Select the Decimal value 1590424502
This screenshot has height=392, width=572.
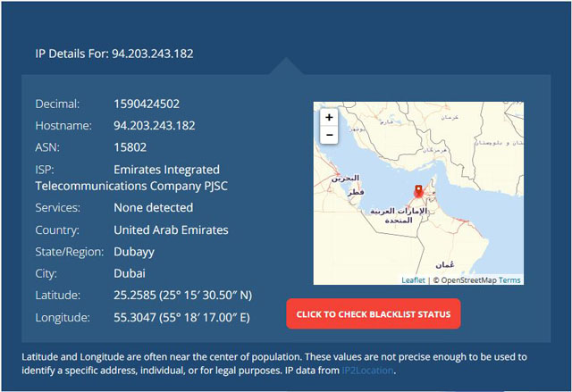point(147,104)
